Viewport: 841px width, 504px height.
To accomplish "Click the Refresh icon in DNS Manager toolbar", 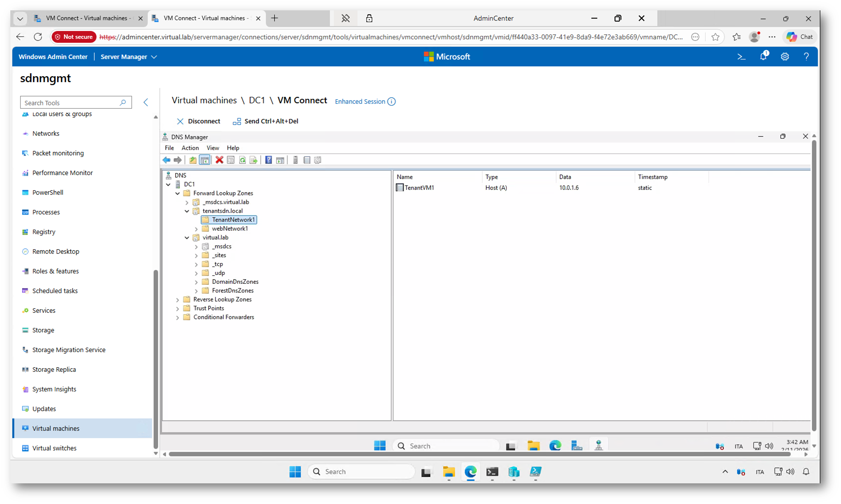I will click(243, 160).
